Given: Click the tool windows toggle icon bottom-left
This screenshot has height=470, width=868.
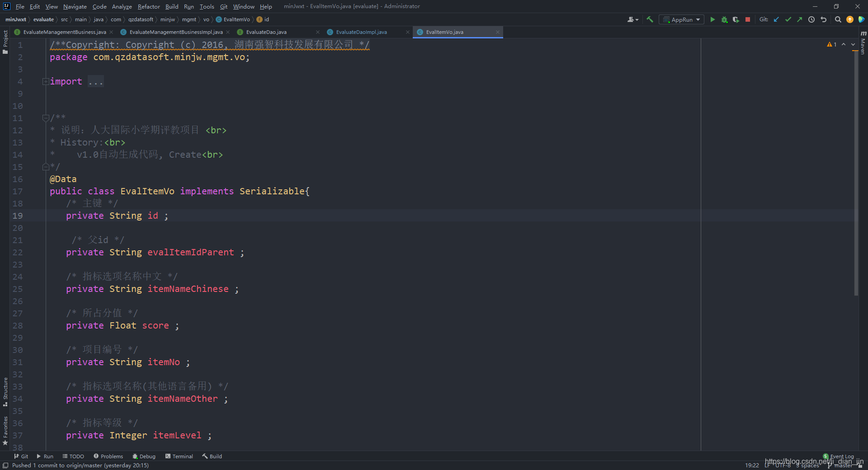Looking at the screenshot, I should (5, 465).
